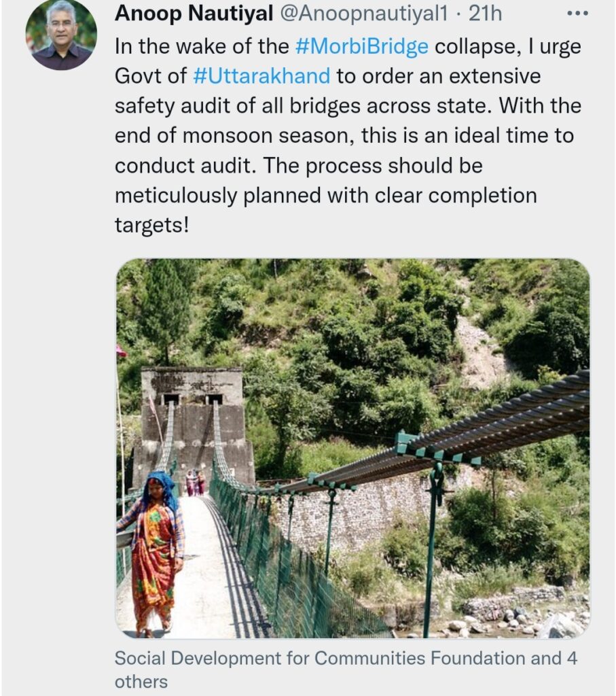Screen dimensions: 616x696
Task: Click 'conduct audit. The process should be' line
Action: [x=298, y=166]
